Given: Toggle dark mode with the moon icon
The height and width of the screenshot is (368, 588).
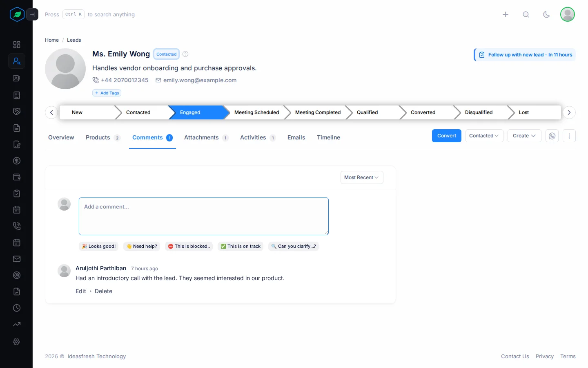Looking at the screenshot, I should point(546,14).
